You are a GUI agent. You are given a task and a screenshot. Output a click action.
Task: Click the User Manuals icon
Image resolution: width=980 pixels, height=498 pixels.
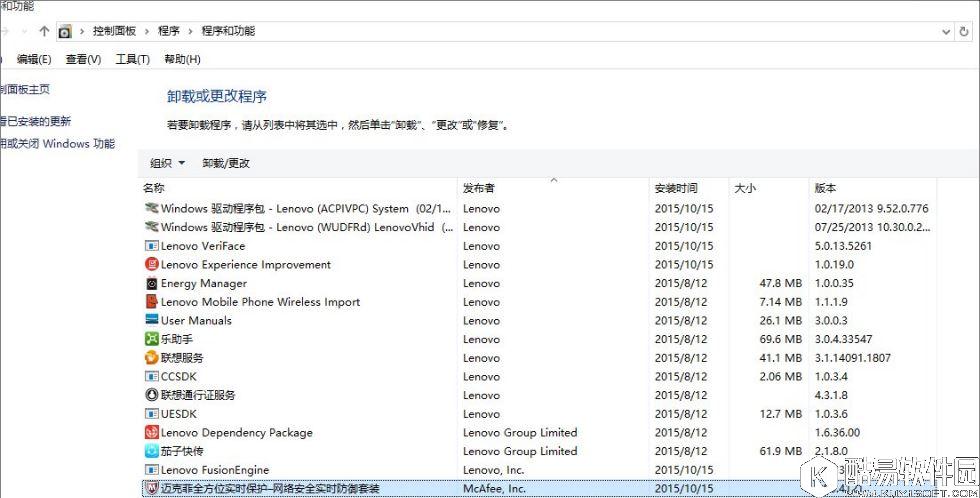point(151,320)
